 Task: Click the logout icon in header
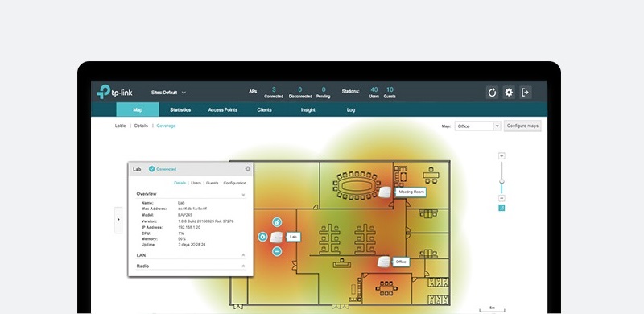526,93
